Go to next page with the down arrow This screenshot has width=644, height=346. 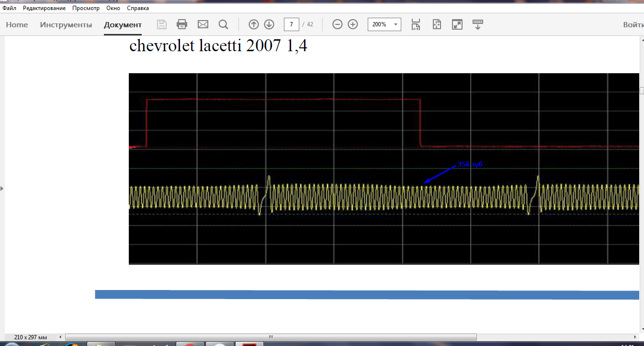coord(269,24)
